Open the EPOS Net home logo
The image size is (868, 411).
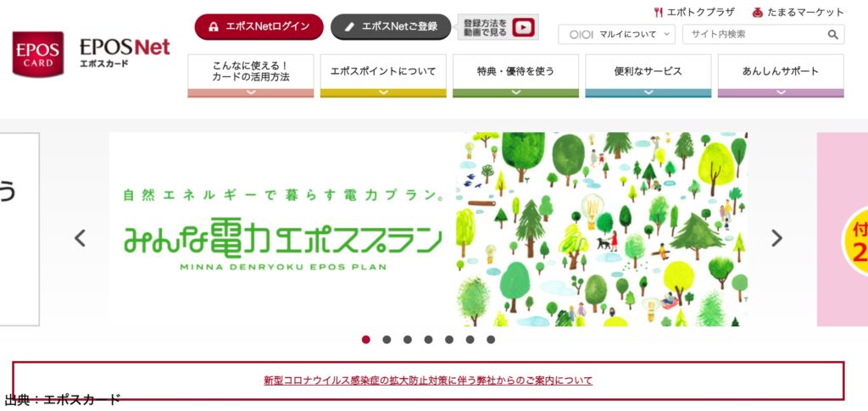(x=125, y=53)
